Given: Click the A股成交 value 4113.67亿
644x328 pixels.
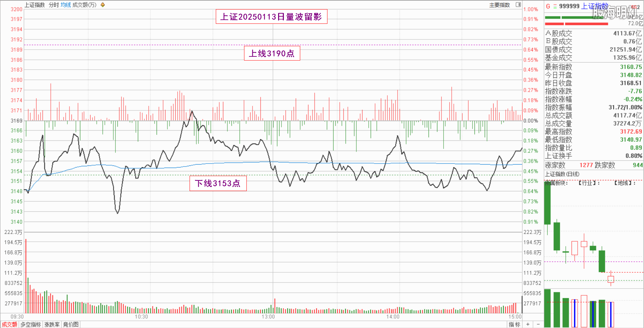Looking at the screenshot, I should (628, 33).
